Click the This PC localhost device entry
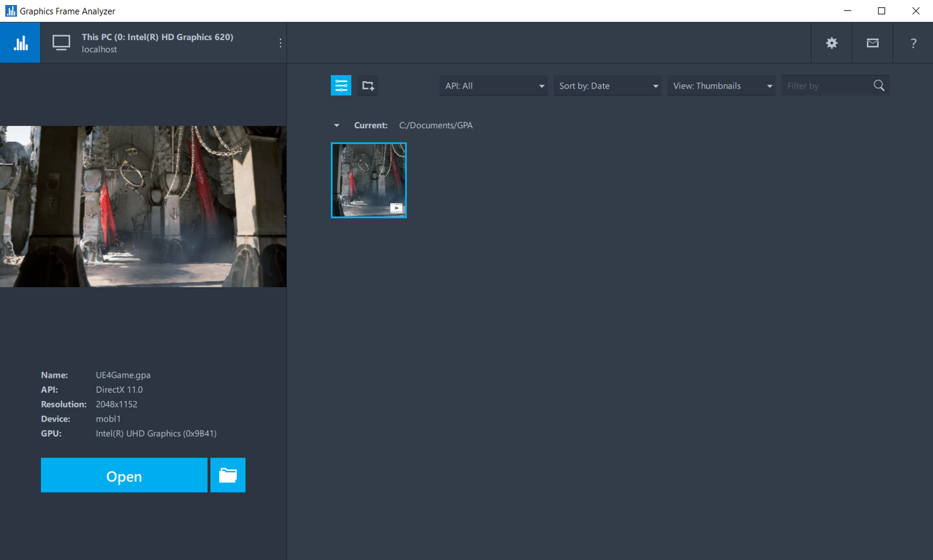The width and height of the screenshot is (933, 560). point(157,43)
